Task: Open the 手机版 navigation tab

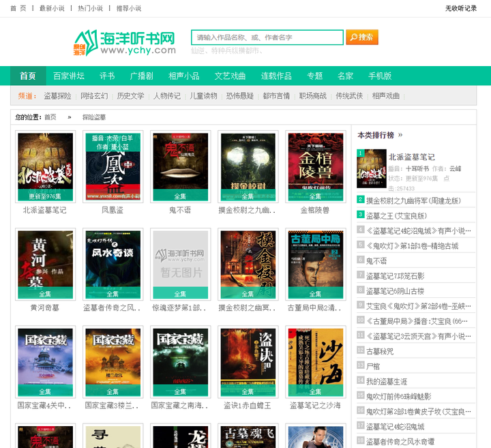Action: (380, 76)
